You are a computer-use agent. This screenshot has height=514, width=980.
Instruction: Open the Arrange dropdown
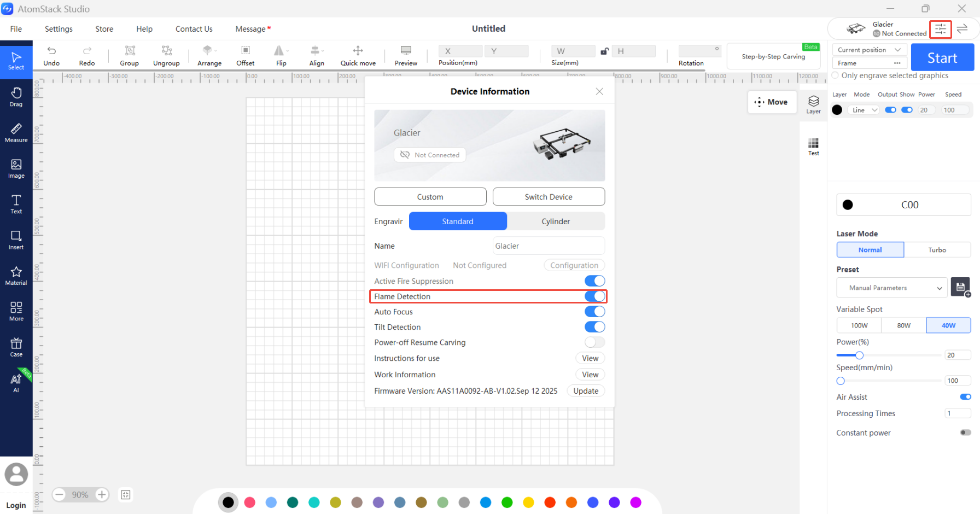[x=216, y=51]
